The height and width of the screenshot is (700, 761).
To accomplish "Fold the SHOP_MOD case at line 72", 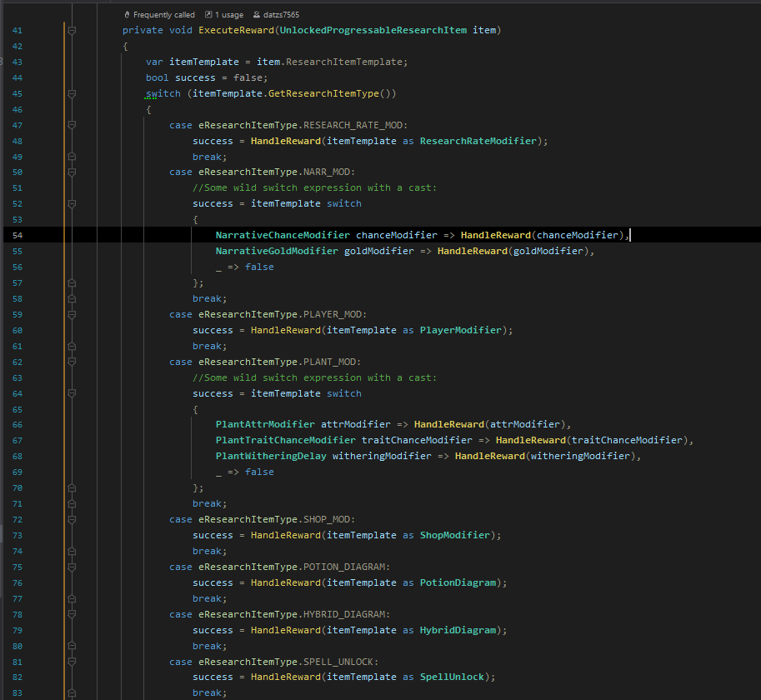I will click(72, 519).
